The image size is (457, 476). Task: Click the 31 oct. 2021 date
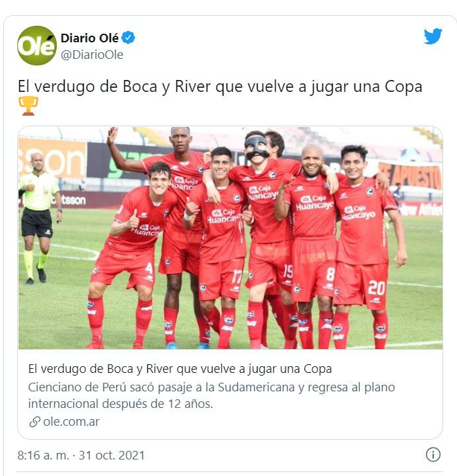(112, 456)
